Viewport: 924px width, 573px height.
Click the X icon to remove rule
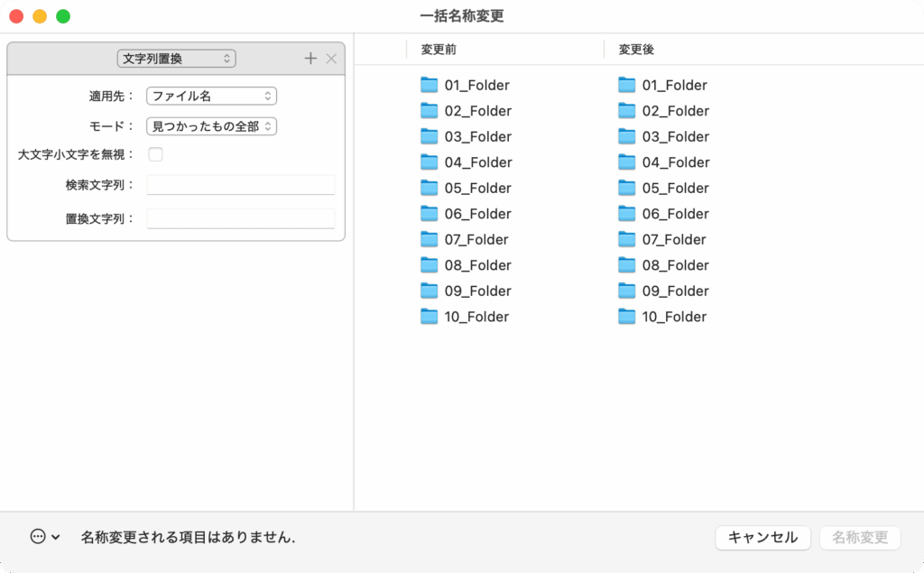tap(331, 59)
